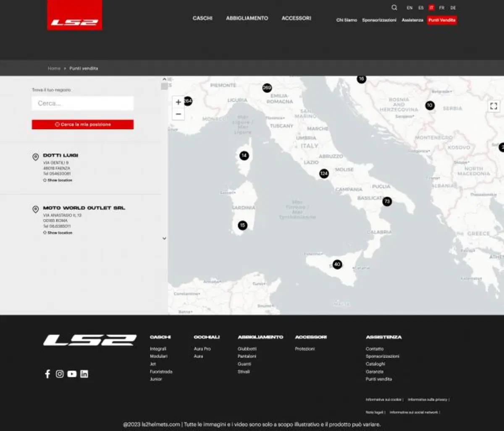
Task: Open the Accessori menu
Action: pos(296,18)
